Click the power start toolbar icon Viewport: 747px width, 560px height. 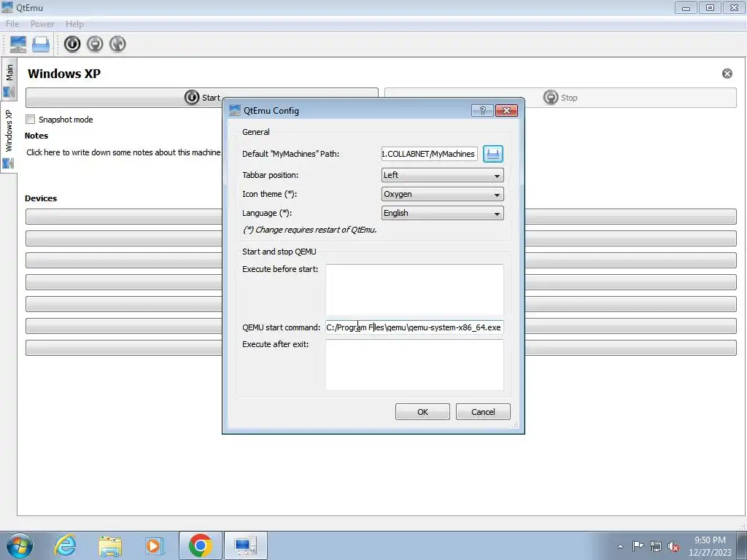[x=72, y=44]
